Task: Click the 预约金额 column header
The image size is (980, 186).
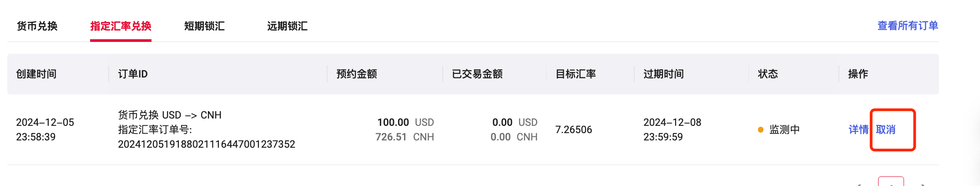Action: 357,74
